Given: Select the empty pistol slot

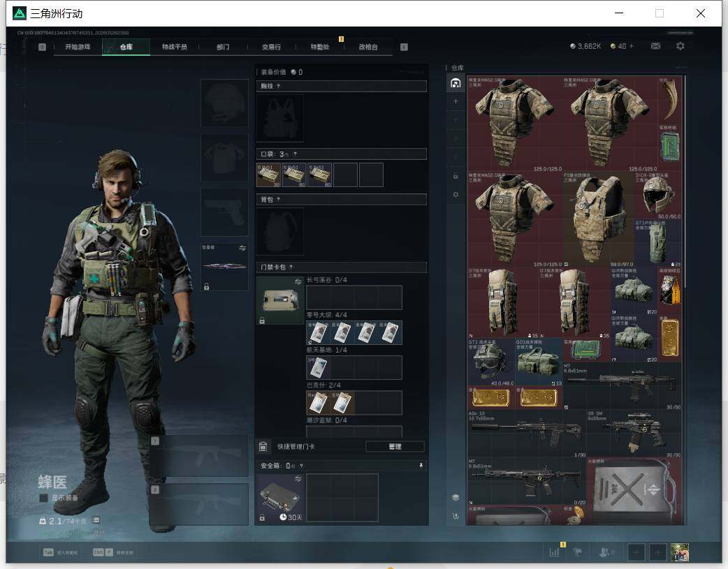Looking at the screenshot, I should click(x=224, y=212).
